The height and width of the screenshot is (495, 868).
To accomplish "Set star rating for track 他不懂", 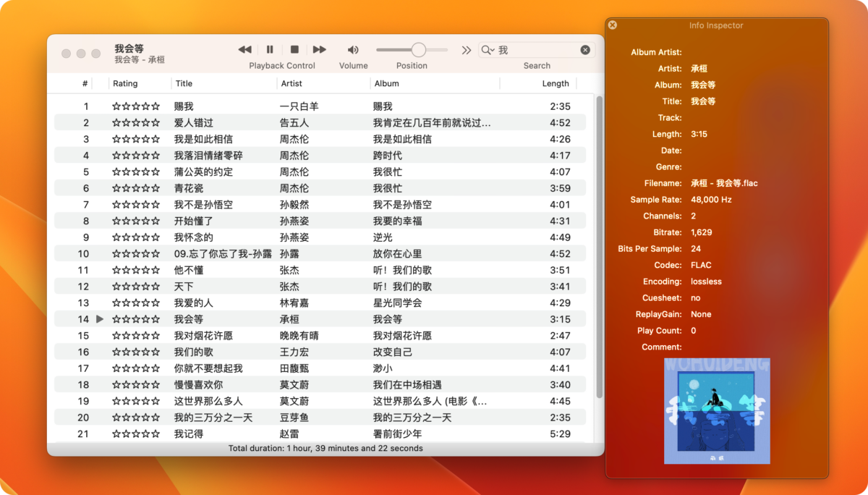I will [x=136, y=270].
